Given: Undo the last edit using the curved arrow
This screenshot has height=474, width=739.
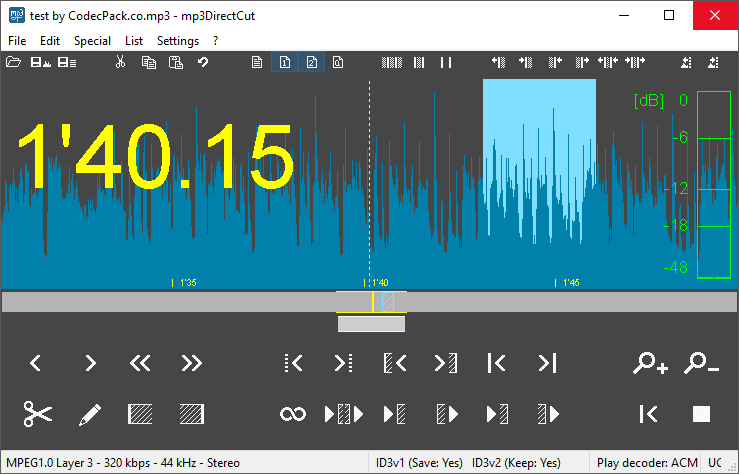Looking at the screenshot, I should point(203,62).
